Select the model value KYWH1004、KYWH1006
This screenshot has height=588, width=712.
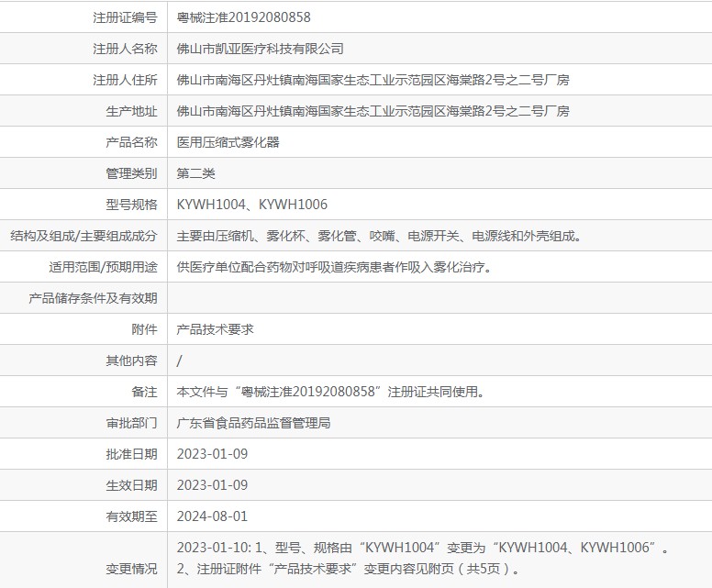click(252, 205)
